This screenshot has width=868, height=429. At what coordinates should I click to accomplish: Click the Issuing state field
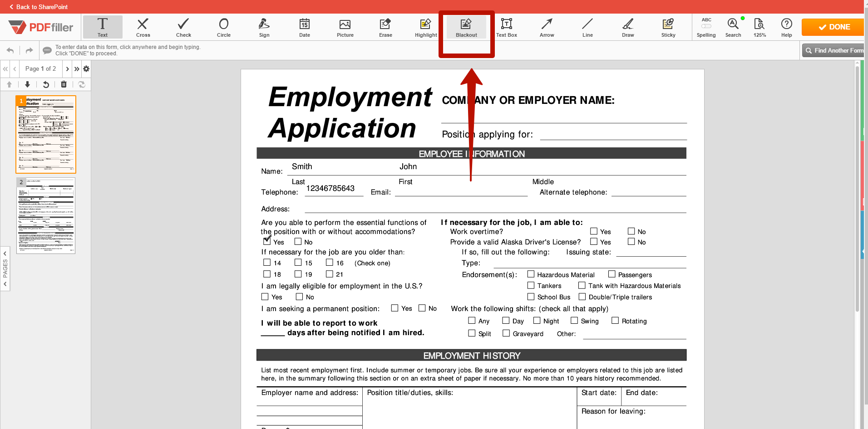point(651,252)
